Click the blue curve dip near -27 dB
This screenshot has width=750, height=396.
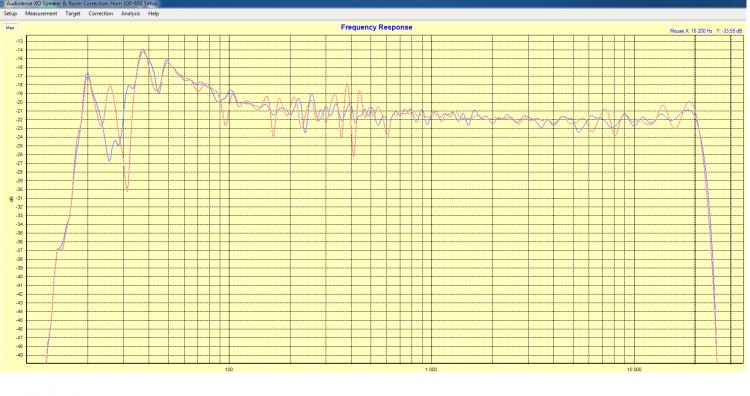[109, 160]
